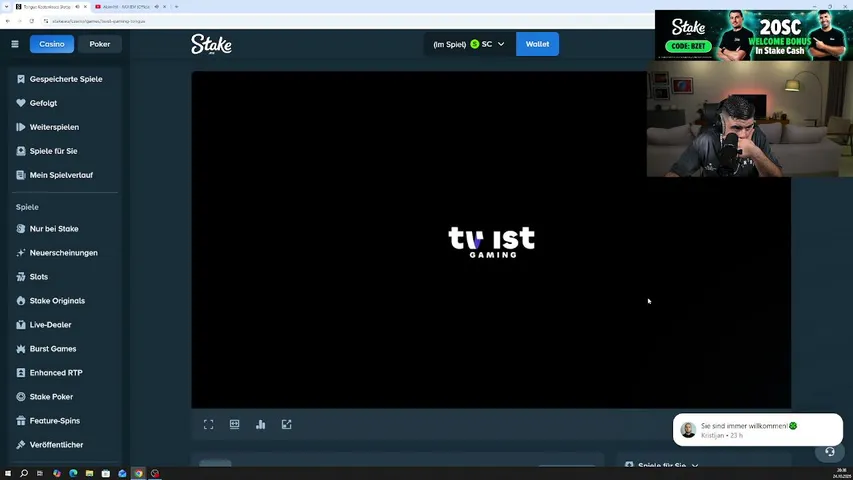Enter fullscreen mode for the game
This screenshot has width=853, height=480.
click(x=208, y=424)
